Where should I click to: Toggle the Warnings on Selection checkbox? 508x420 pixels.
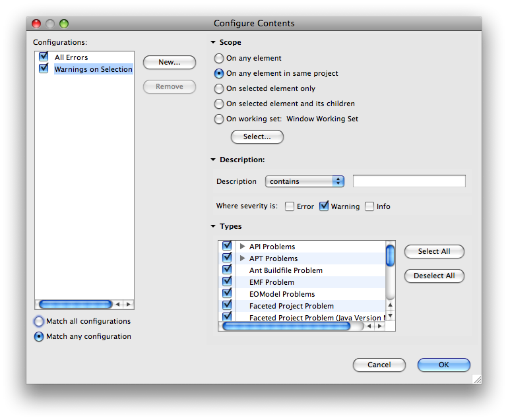pyautogui.click(x=44, y=69)
